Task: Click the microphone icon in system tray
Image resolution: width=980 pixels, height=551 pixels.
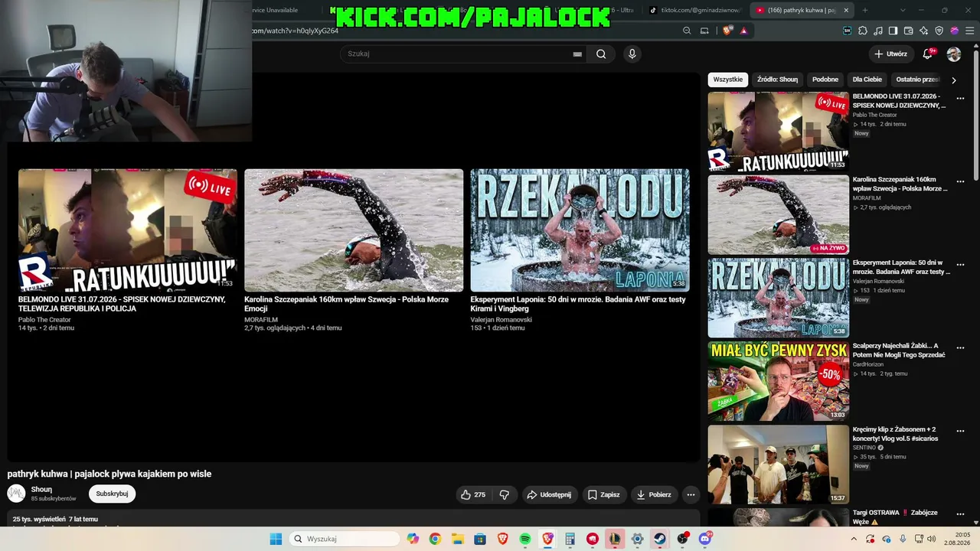Action: click(903, 539)
